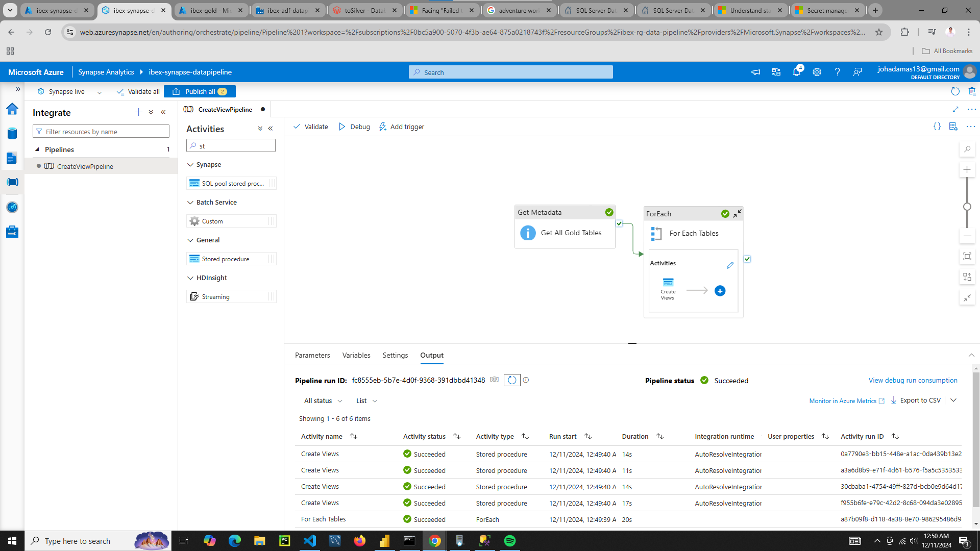Screen dimensions: 980x551
Task: Open Azure notifications bell
Action: click(x=796, y=72)
